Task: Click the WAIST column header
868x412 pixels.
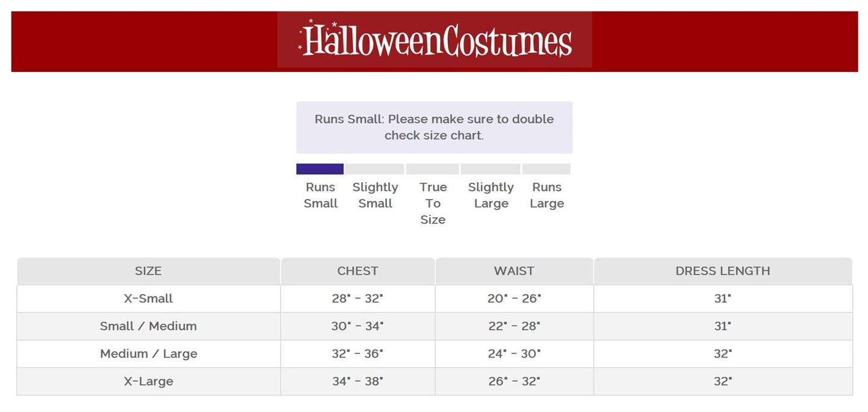Action: (514, 271)
